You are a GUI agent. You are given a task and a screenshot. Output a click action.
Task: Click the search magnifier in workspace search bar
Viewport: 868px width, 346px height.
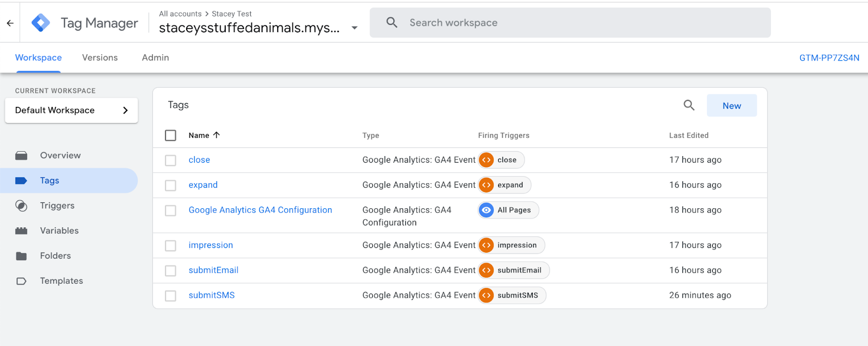click(x=392, y=22)
